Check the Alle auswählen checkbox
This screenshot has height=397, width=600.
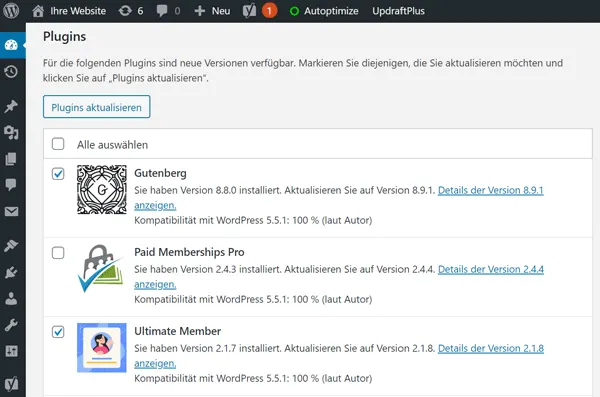tap(58, 144)
